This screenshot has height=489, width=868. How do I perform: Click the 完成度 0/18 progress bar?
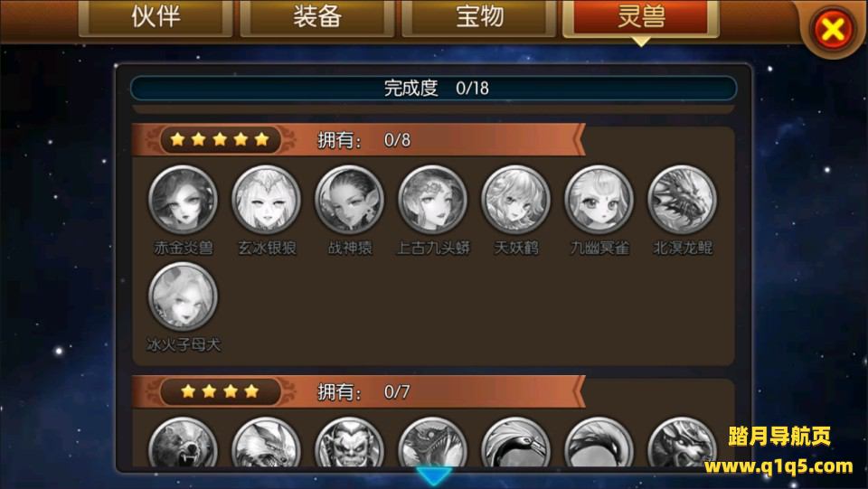tap(433, 88)
